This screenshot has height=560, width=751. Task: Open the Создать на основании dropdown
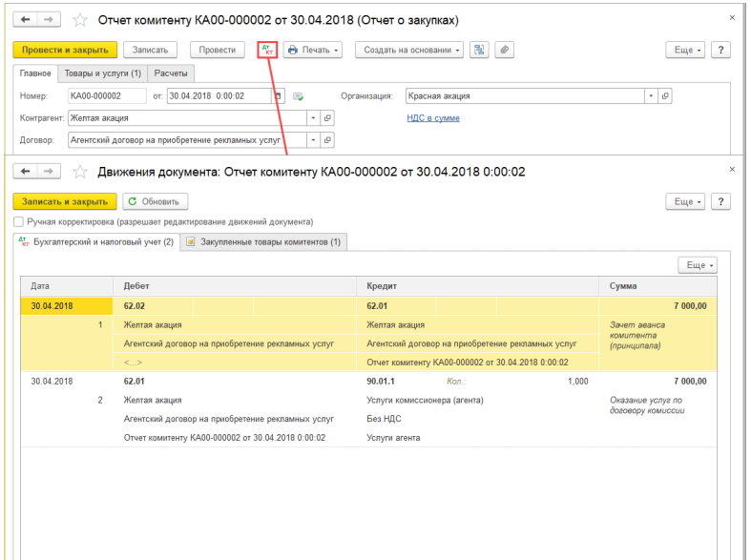click(409, 50)
